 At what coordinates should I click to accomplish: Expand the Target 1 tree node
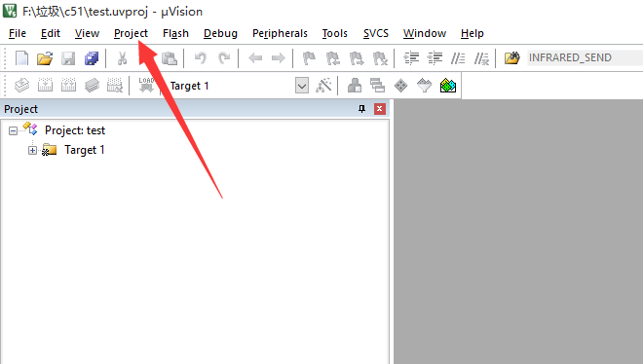(32, 150)
